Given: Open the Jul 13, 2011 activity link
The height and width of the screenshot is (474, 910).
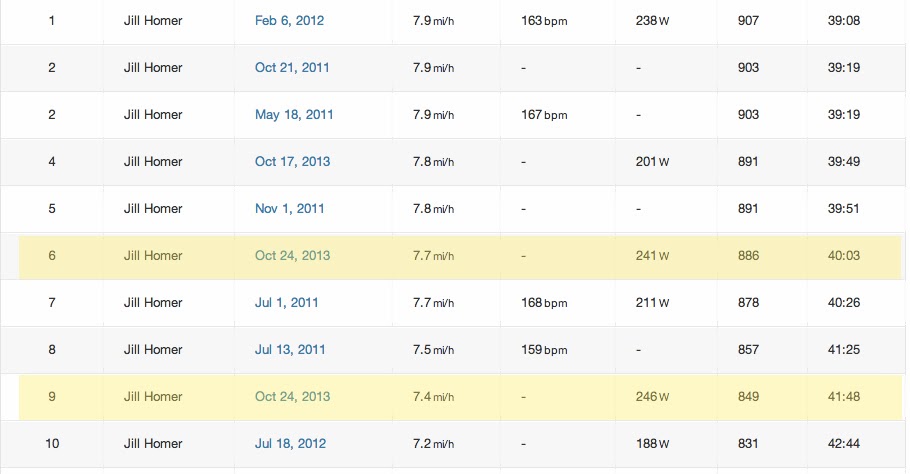Looking at the screenshot, I should 290,350.
